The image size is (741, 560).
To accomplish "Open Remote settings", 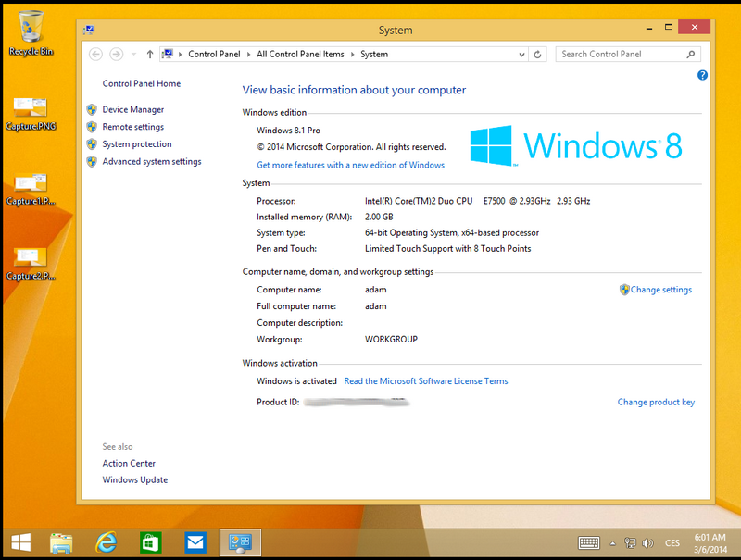I will coord(133,127).
